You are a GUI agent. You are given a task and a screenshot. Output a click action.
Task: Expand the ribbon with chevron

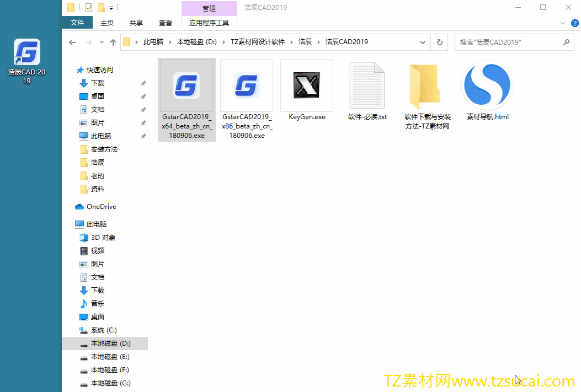(x=563, y=23)
